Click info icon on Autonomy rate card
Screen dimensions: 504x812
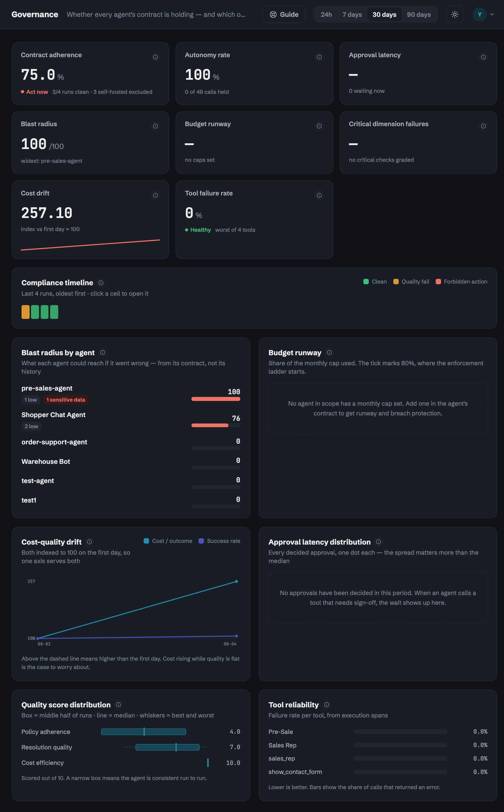tap(319, 57)
